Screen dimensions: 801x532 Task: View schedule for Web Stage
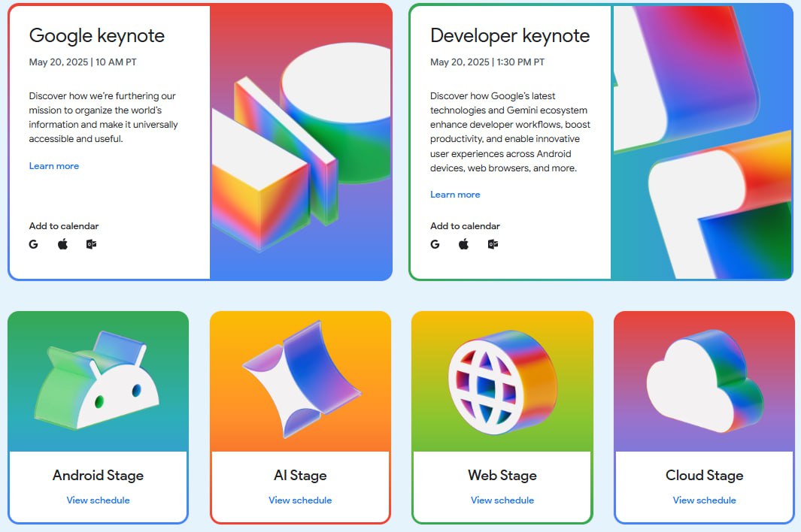pos(502,500)
